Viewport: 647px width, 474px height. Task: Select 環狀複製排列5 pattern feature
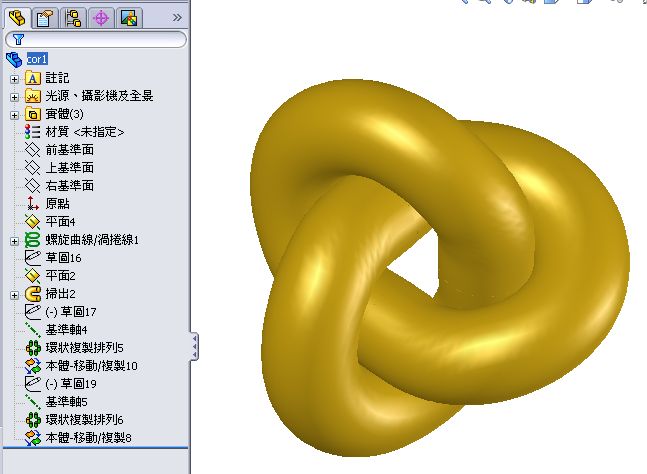(x=85, y=348)
